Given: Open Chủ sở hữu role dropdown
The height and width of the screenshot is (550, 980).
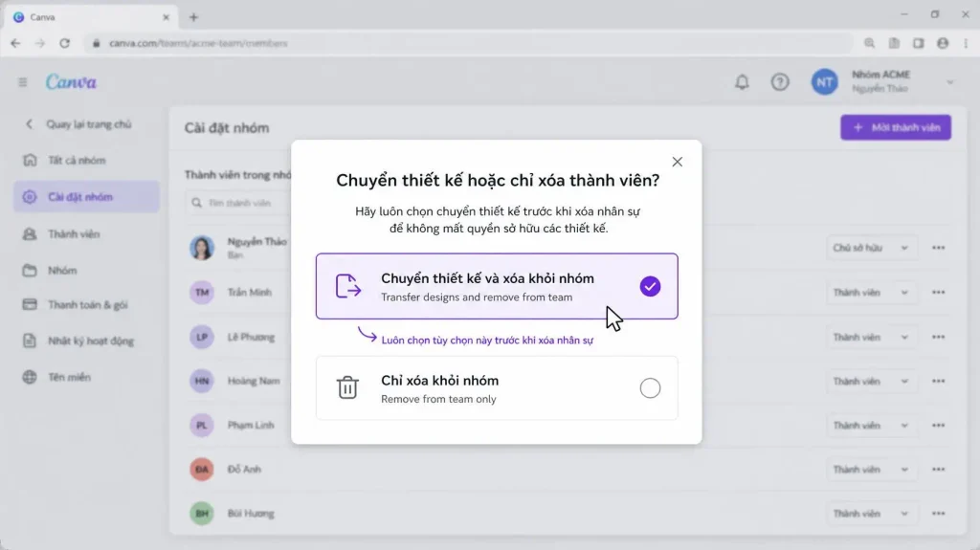Looking at the screenshot, I should (871, 248).
